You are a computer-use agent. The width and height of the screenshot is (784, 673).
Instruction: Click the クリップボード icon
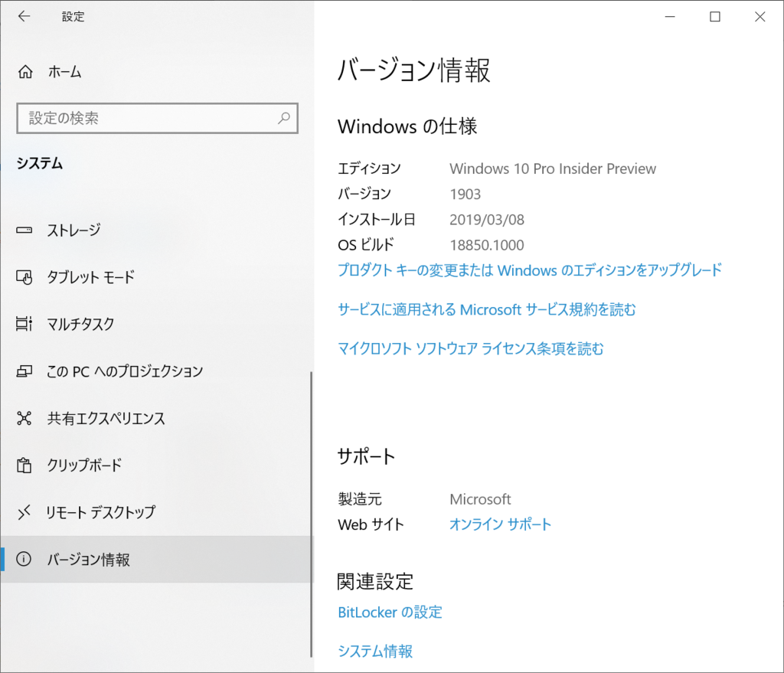click(x=24, y=465)
